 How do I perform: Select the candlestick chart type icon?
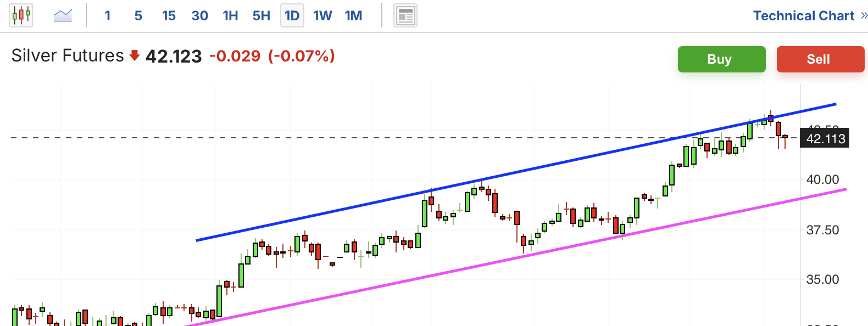point(21,15)
